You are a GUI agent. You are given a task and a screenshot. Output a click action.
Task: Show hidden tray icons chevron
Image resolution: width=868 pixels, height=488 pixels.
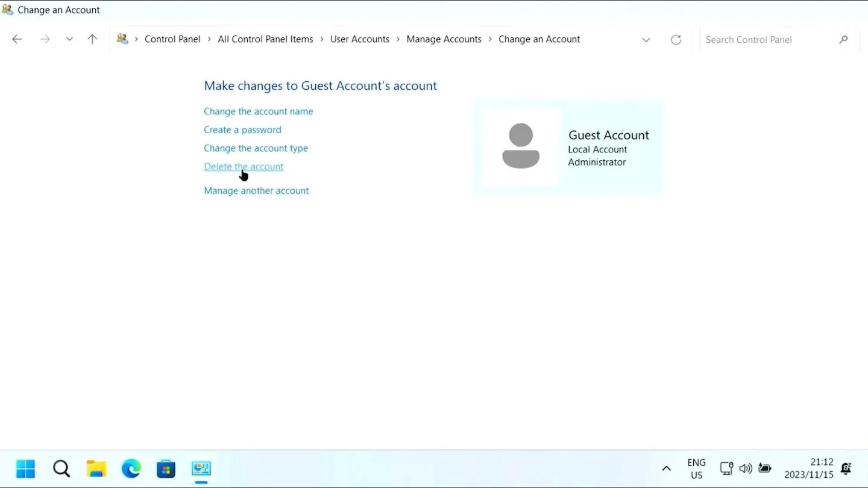coord(666,468)
